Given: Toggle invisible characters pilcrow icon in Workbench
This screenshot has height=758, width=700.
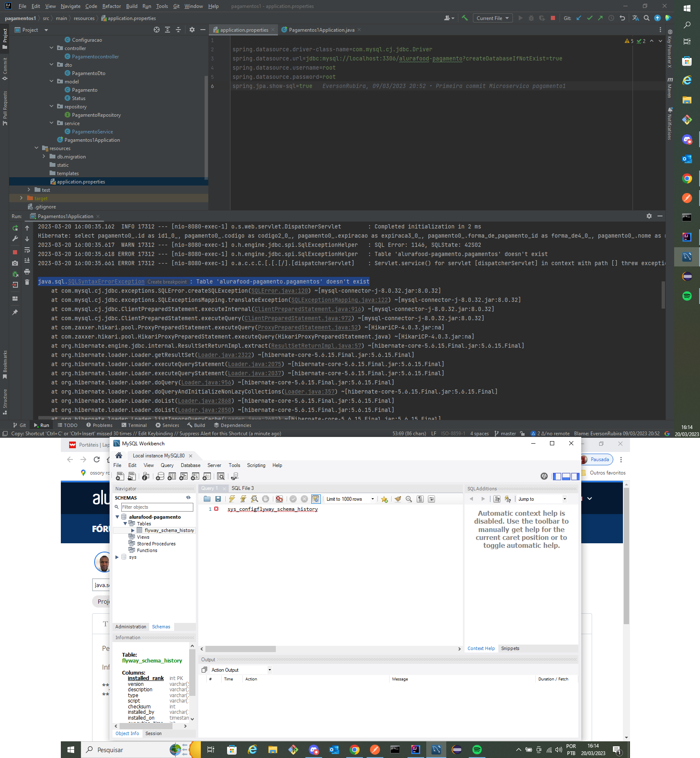Looking at the screenshot, I should pyautogui.click(x=420, y=499).
